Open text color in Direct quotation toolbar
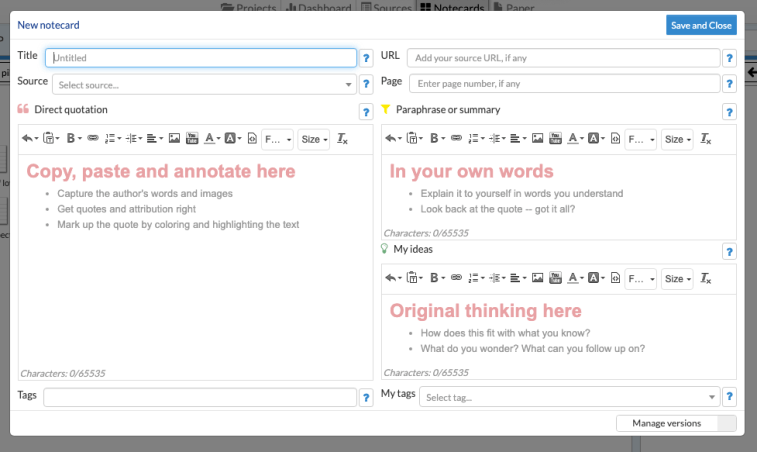This screenshot has width=757, height=452. [x=212, y=139]
